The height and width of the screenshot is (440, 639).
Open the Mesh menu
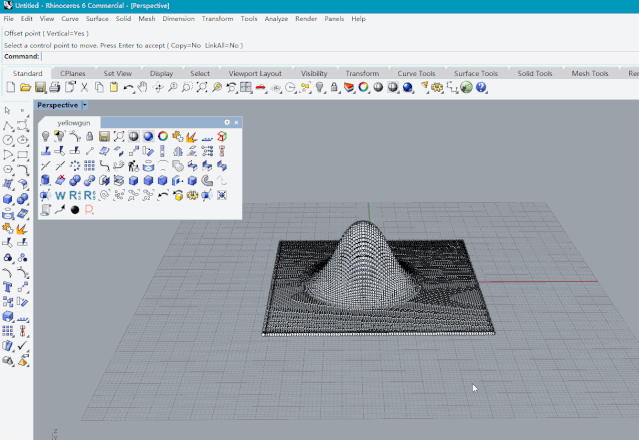tap(147, 19)
